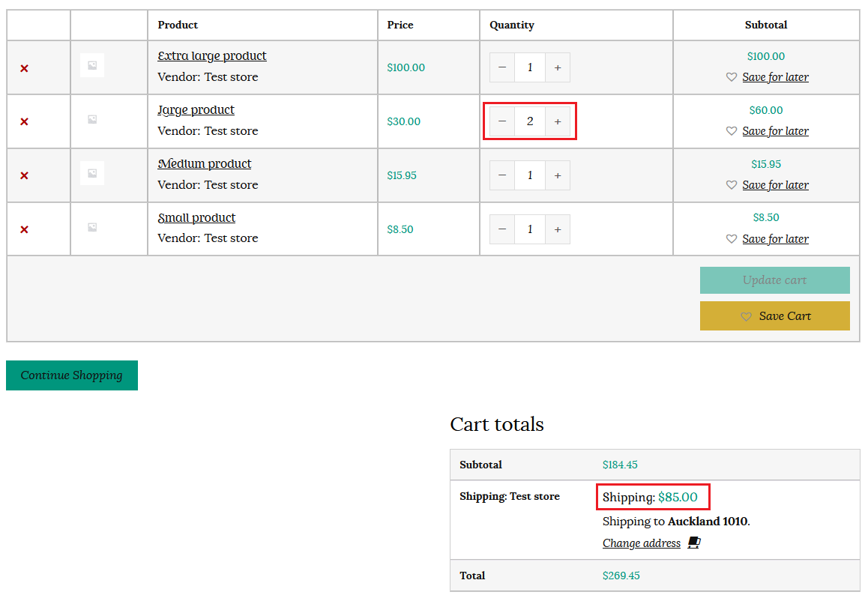
Task: Increase Medium product quantity
Action: [x=558, y=175]
